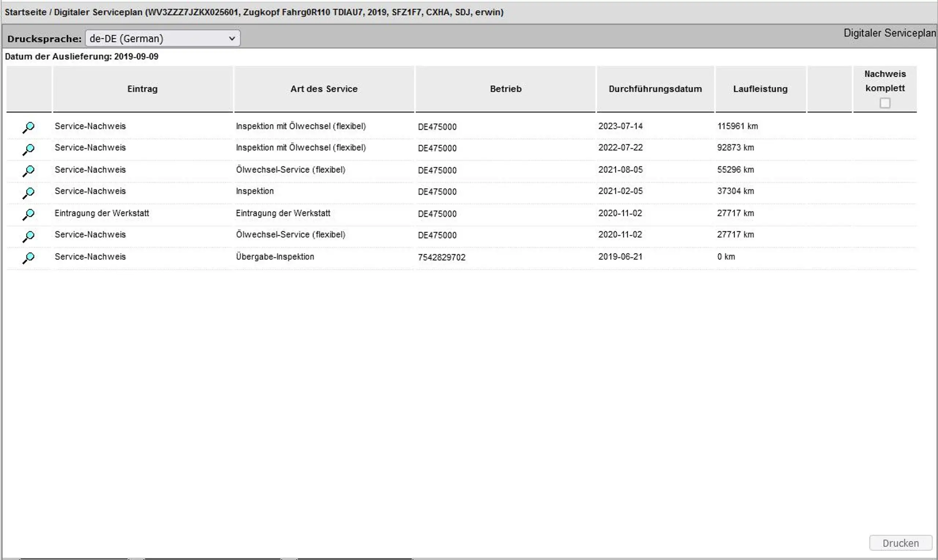938x560 pixels.
Task: Click Ölwechsel-Service (flexibel) in the 55296 km row
Action: click(291, 170)
